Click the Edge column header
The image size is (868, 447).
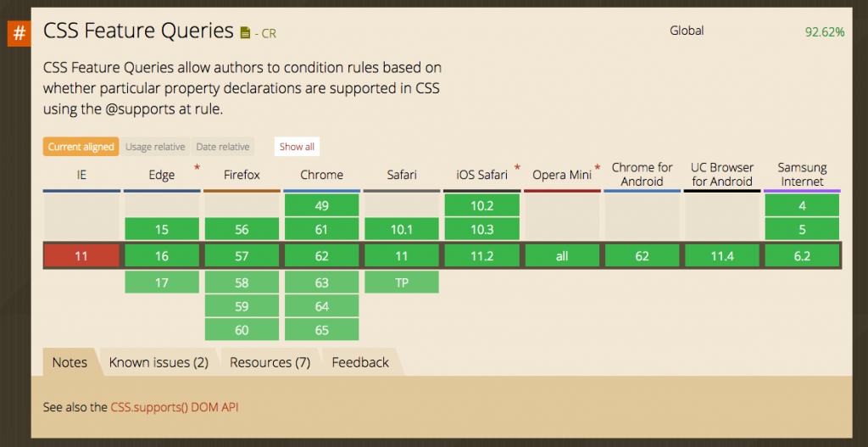click(162, 175)
